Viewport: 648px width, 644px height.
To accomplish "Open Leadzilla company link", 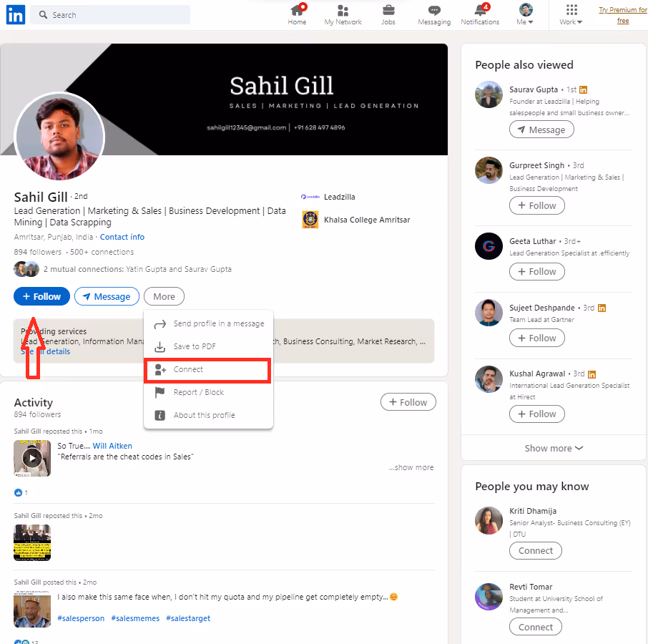I will click(339, 197).
